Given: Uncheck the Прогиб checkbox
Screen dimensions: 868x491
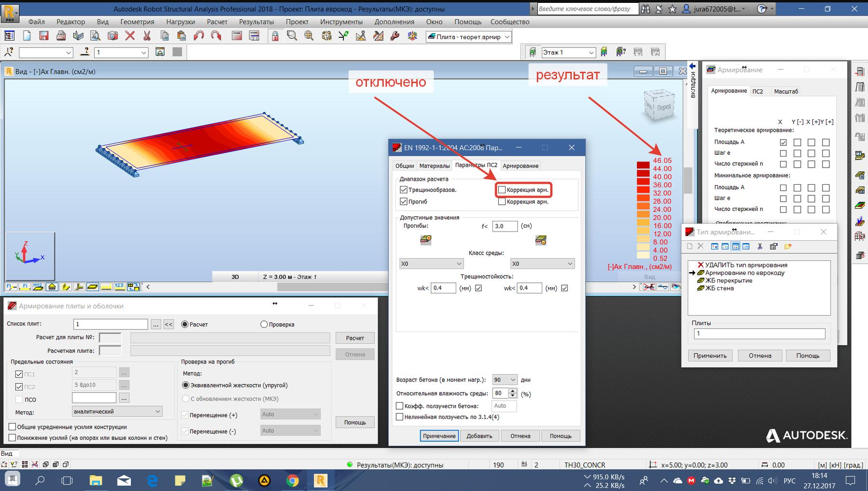Looking at the screenshot, I should point(404,202).
